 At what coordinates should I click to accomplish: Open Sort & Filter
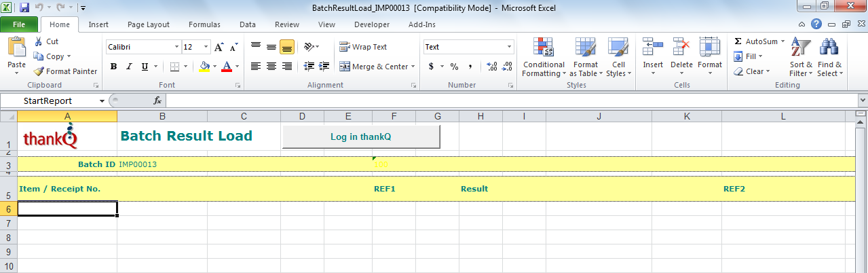click(801, 57)
